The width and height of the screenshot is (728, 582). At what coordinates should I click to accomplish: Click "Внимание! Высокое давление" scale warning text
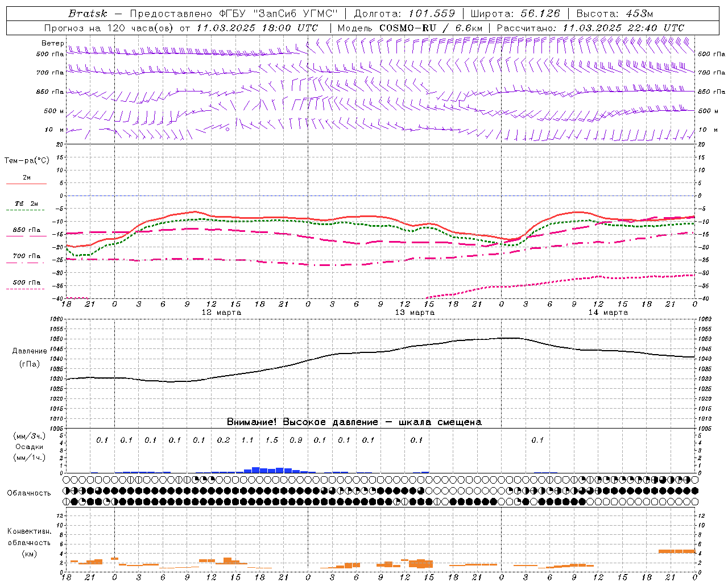(x=302, y=422)
